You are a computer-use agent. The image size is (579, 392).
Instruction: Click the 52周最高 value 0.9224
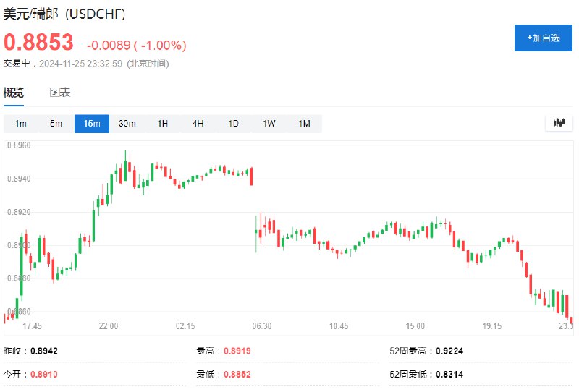tap(449, 351)
